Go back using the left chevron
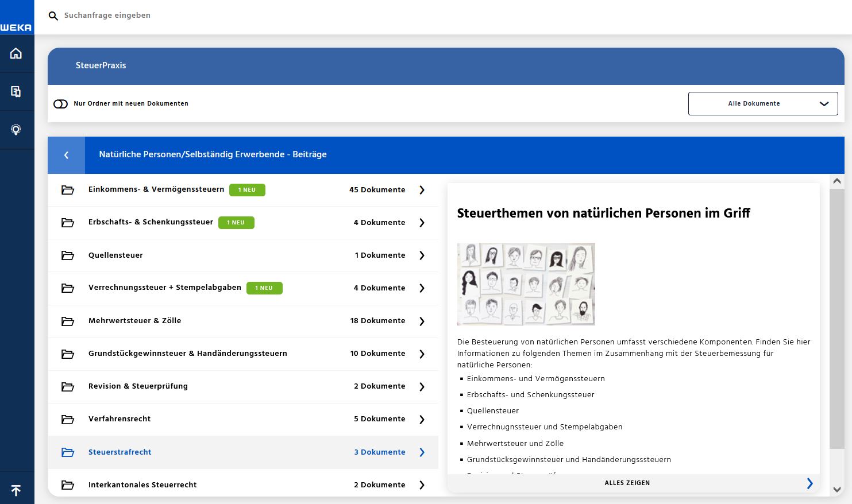This screenshot has width=852, height=504. tap(66, 155)
